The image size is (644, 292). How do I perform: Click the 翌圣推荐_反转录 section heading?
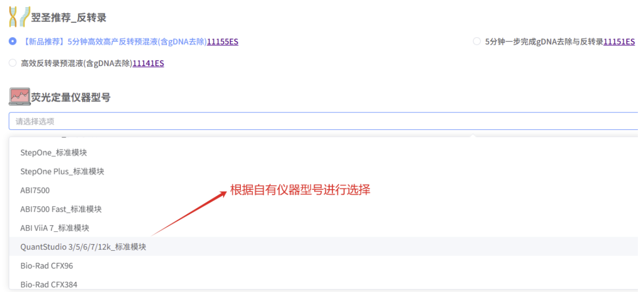tap(69, 18)
